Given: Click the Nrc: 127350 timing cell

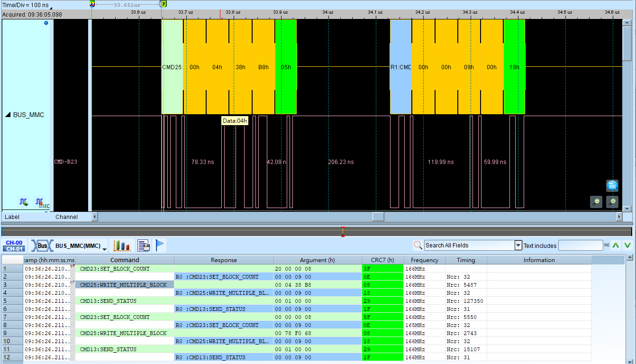Looking at the screenshot, I should (465, 301).
